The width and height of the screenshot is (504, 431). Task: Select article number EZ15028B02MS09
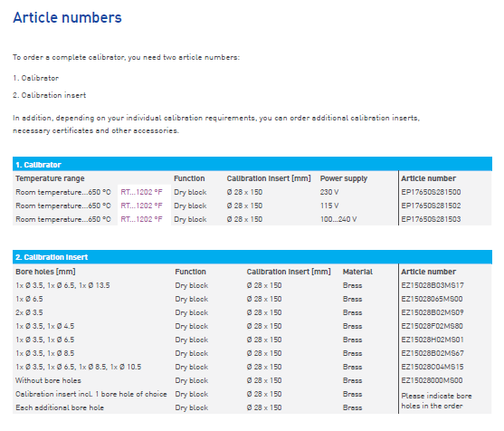pyautogui.click(x=433, y=312)
